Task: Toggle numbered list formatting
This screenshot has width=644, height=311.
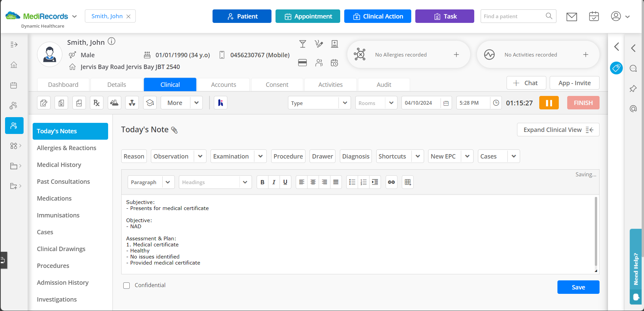Action: click(x=364, y=182)
